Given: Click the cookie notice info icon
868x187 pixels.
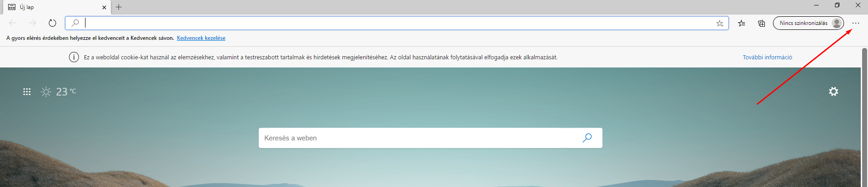Looking at the screenshot, I should tap(74, 57).
